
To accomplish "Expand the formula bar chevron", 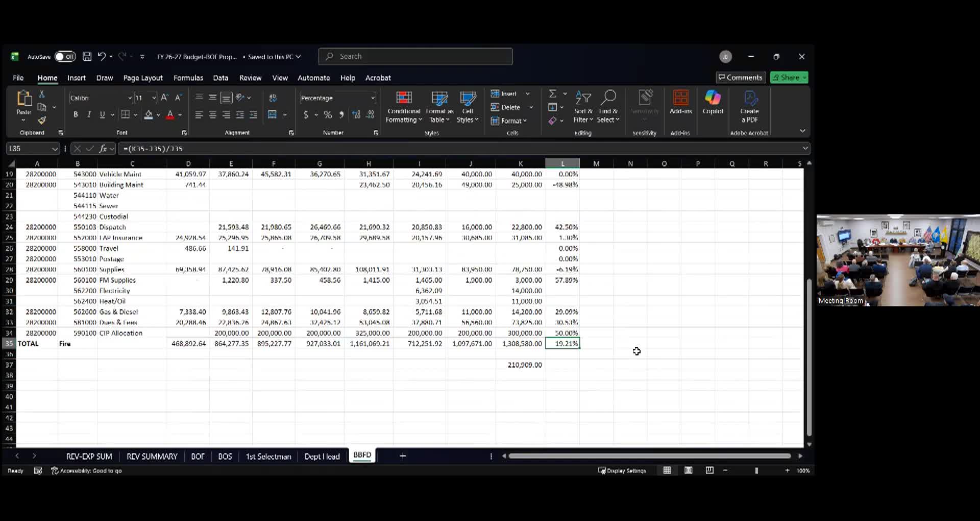I will (x=805, y=149).
